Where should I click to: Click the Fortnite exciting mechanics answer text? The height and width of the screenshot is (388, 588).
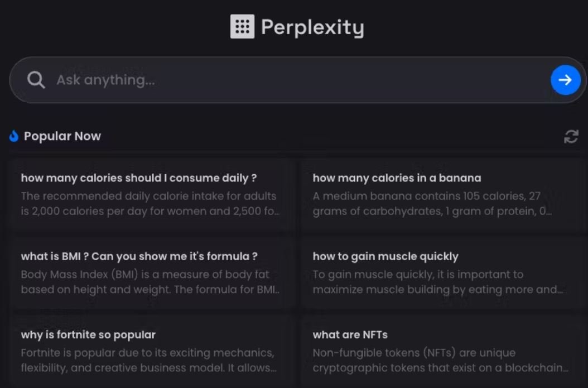click(149, 360)
